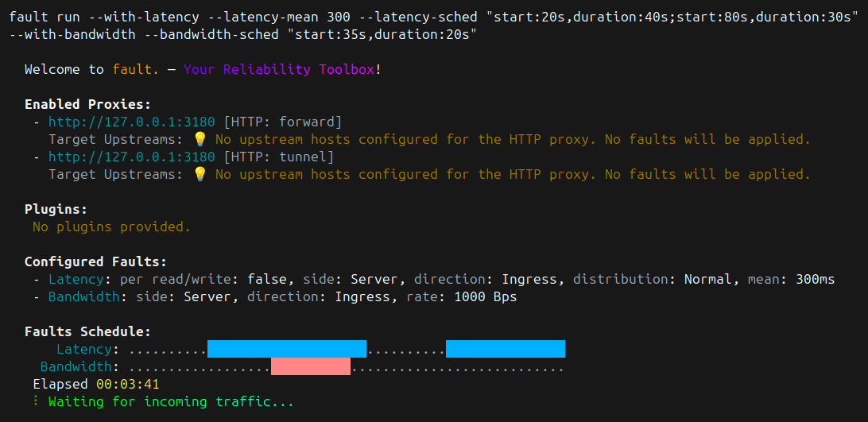Image resolution: width=868 pixels, height=422 pixels.
Task: Click the Bandwidth entry under Configured Faults
Action: pyautogui.click(x=84, y=297)
